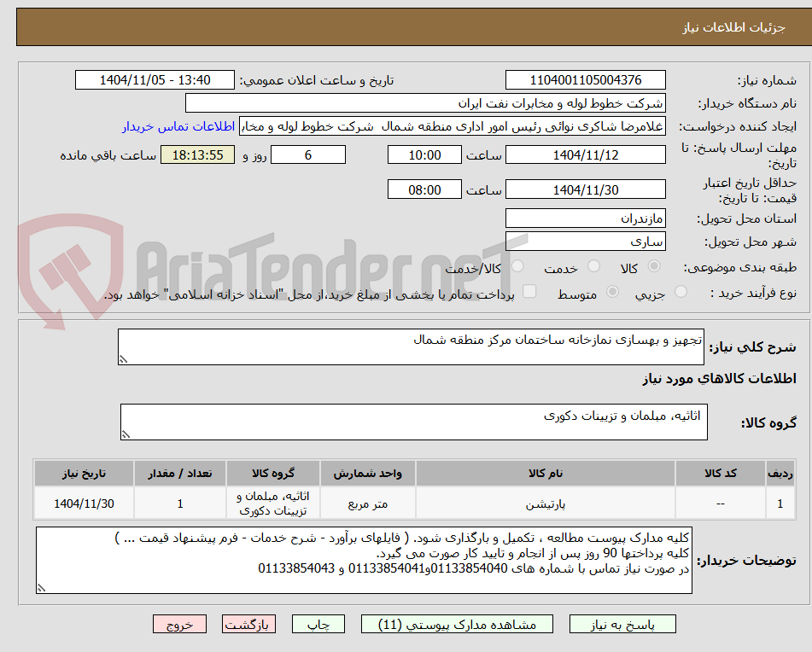Toggle the اسناد خزانه اسلامی payment checkbox
The height and width of the screenshot is (652, 812).
click(x=529, y=291)
